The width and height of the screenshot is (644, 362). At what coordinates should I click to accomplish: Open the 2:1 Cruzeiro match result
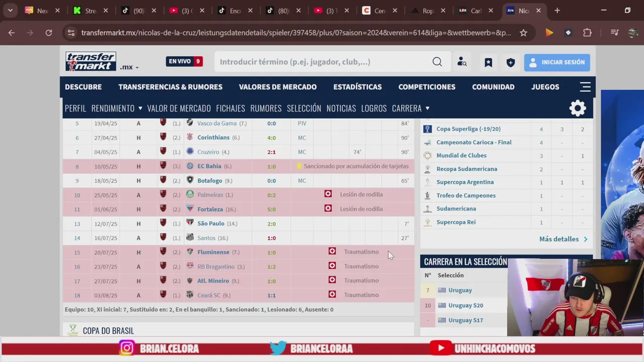(271, 152)
